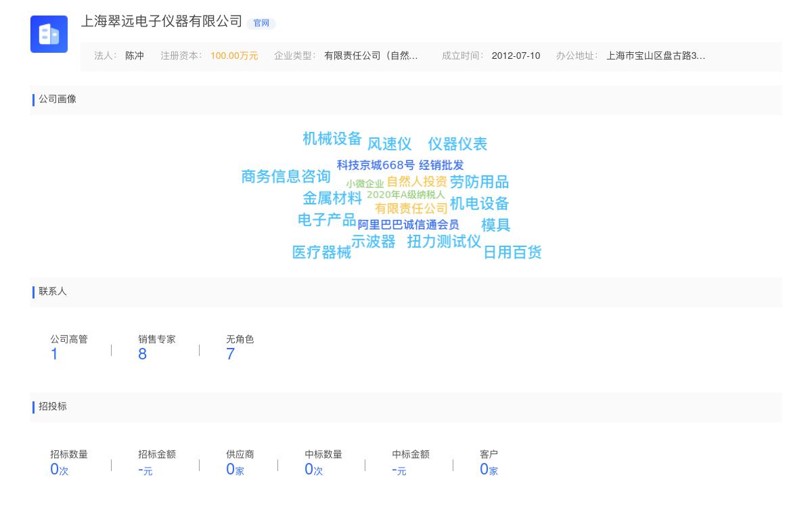Select the 扭力测试仪 tag
Screen dimensions: 812x509
(444, 242)
